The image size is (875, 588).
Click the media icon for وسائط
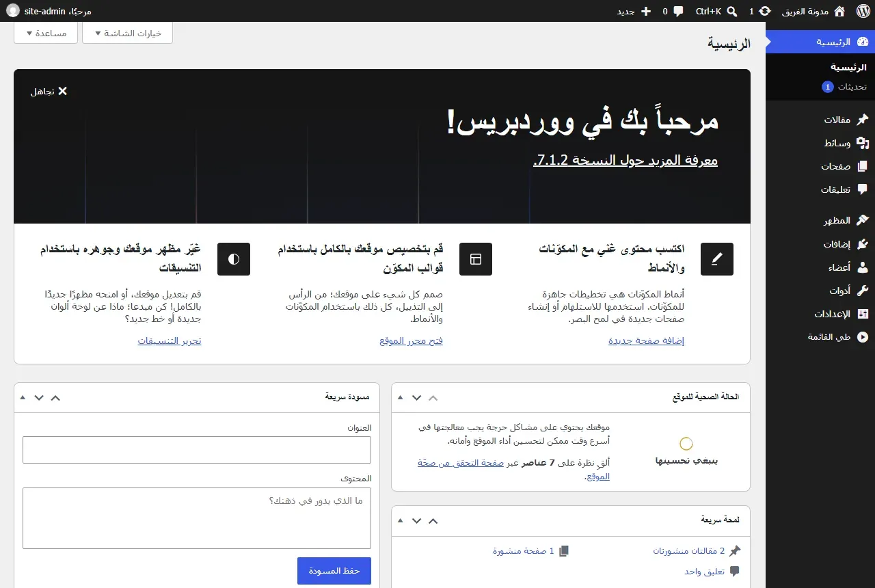coord(862,143)
